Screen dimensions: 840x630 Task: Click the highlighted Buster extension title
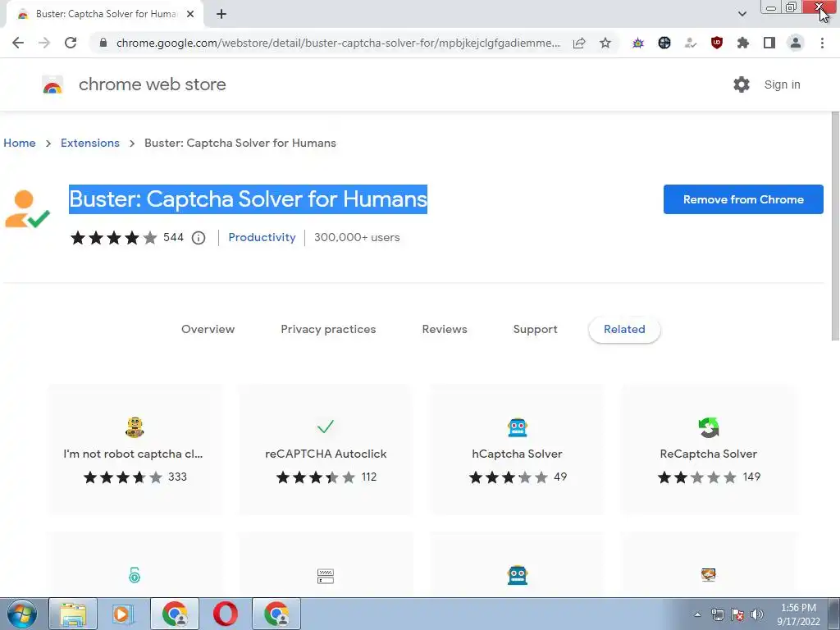pos(248,199)
